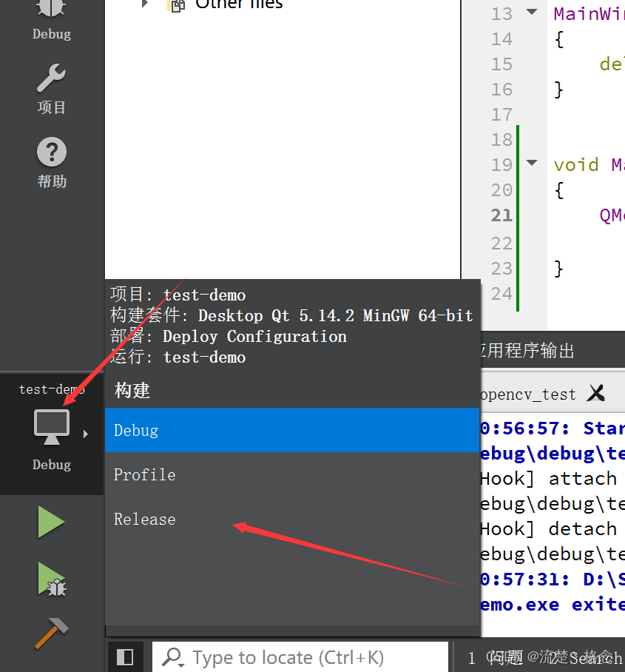Click the MainWin text on line 13

(x=589, y=14)
